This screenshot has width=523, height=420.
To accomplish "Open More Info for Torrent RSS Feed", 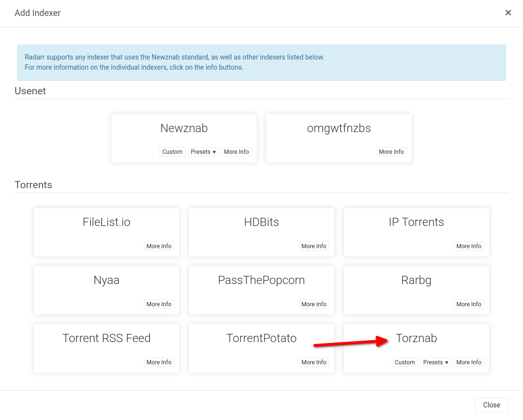I will coord(159,362).
